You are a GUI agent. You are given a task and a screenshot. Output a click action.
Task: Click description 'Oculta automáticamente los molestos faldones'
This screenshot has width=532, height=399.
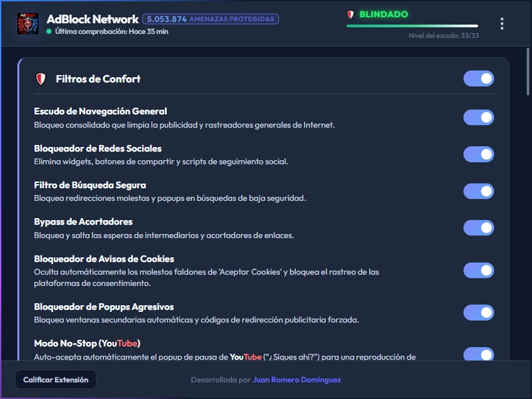tap(206, 277)
